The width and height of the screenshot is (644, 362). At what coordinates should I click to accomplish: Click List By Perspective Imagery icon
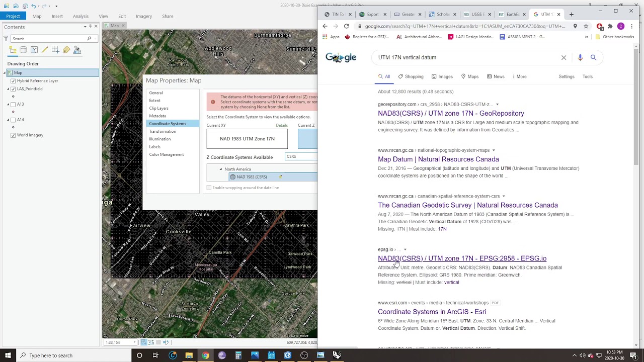tap(77, 50)
